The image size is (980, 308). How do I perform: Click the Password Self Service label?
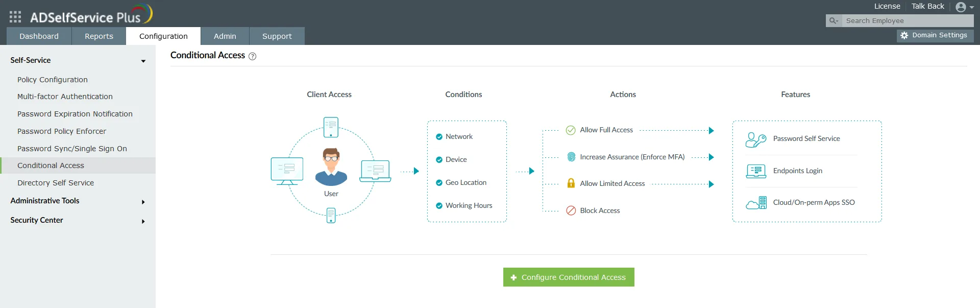tap(806, 138)
